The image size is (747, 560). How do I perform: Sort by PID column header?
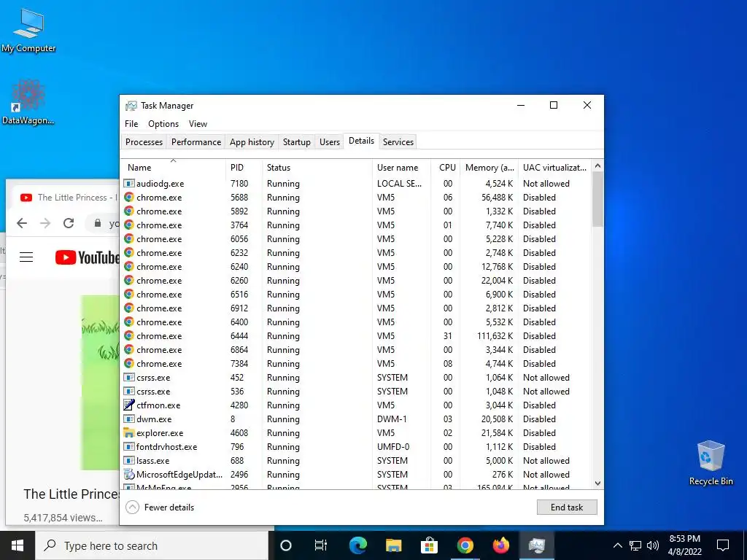point(244,167)
